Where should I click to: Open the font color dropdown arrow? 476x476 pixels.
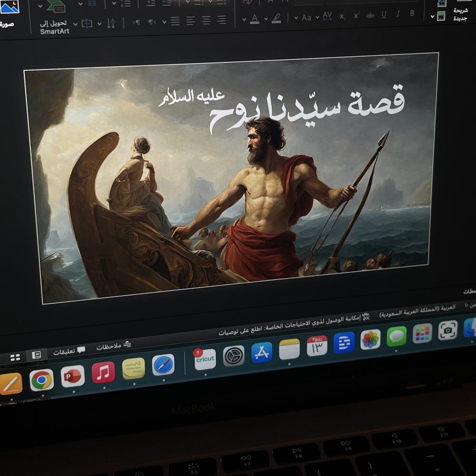click(244, 20)
